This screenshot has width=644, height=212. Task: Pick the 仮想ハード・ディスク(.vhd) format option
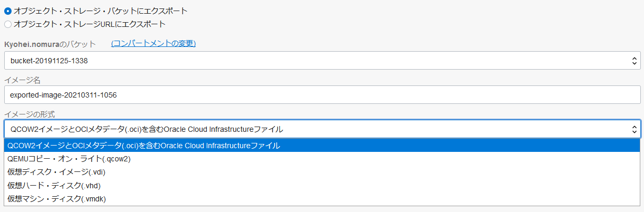[54, 185]
